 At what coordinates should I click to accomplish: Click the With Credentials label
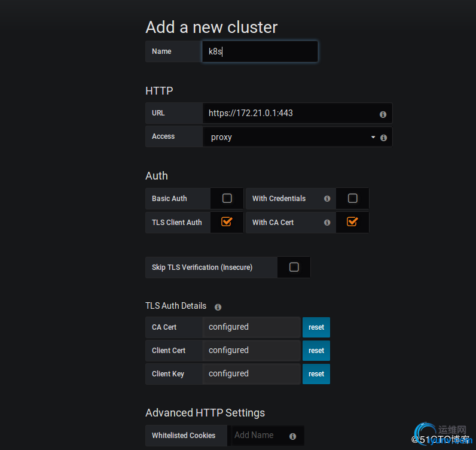(x=279, y=199)
